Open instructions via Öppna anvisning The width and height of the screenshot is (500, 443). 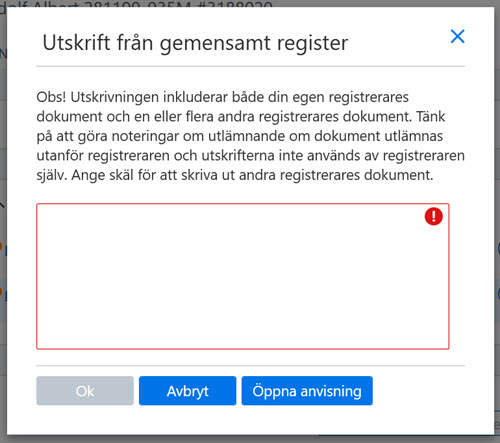pos(307,391)
